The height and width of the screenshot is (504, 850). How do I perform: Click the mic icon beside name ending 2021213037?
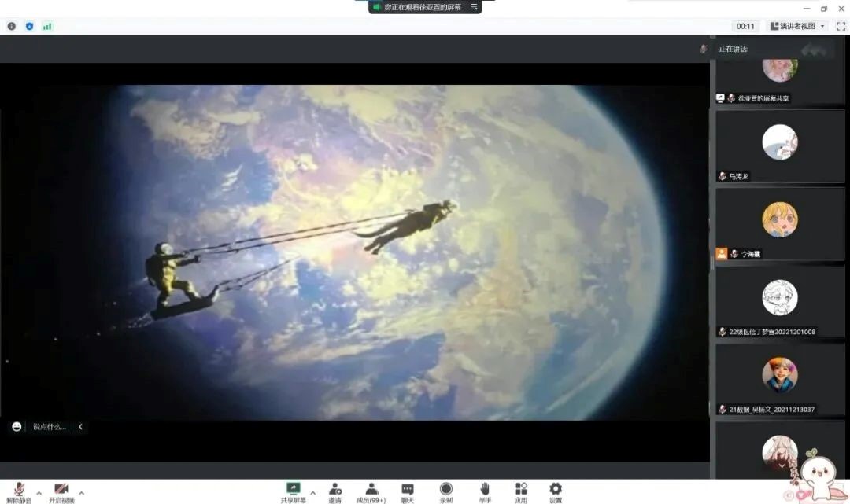722,410
